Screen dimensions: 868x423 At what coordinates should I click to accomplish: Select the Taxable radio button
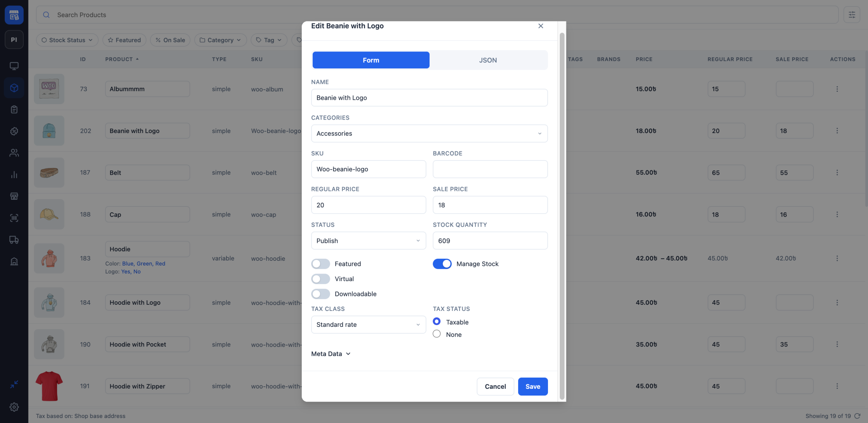pos(437,321)
